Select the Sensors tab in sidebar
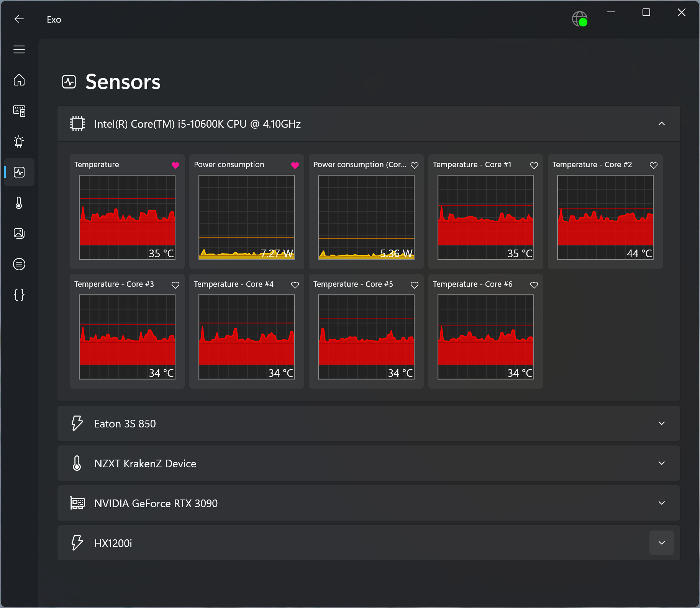Viewport: 700px width, 608px height. (19, 172)
